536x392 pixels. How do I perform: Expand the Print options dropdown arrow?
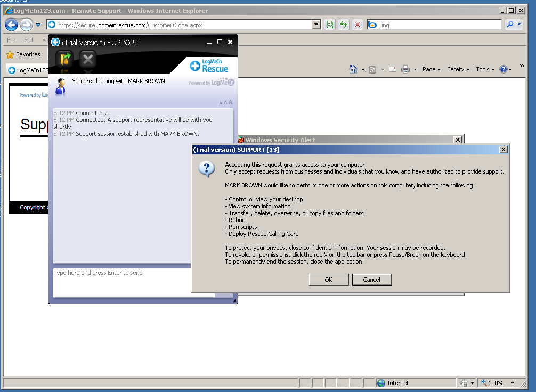415,70
